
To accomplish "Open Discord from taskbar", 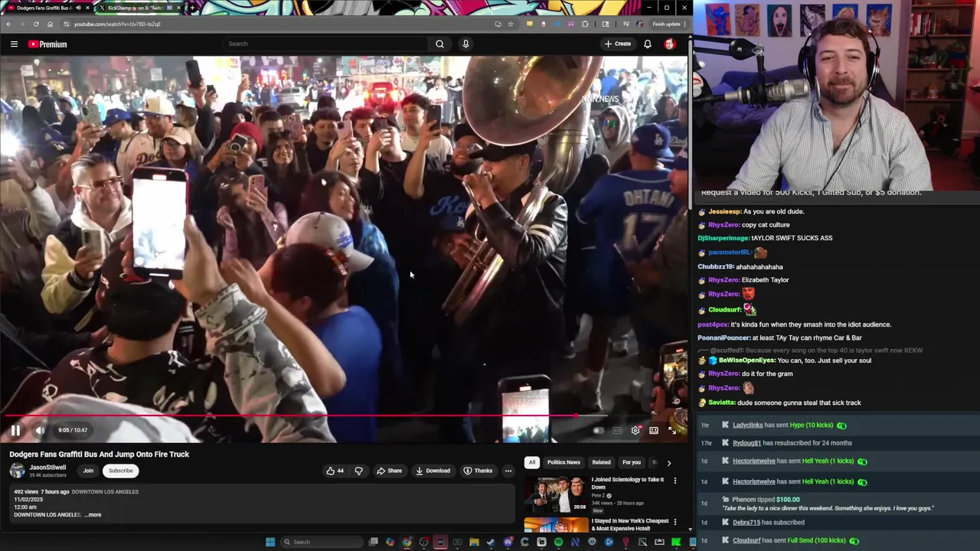I will [x=508, y=542].
